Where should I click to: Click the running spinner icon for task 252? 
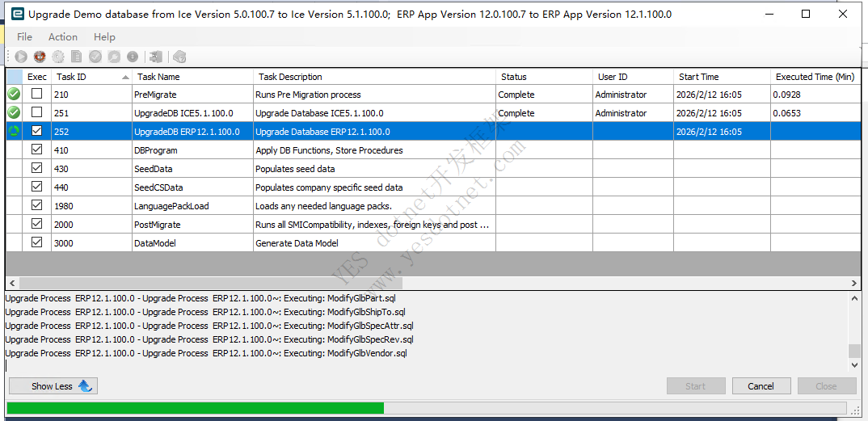point(14,132)
